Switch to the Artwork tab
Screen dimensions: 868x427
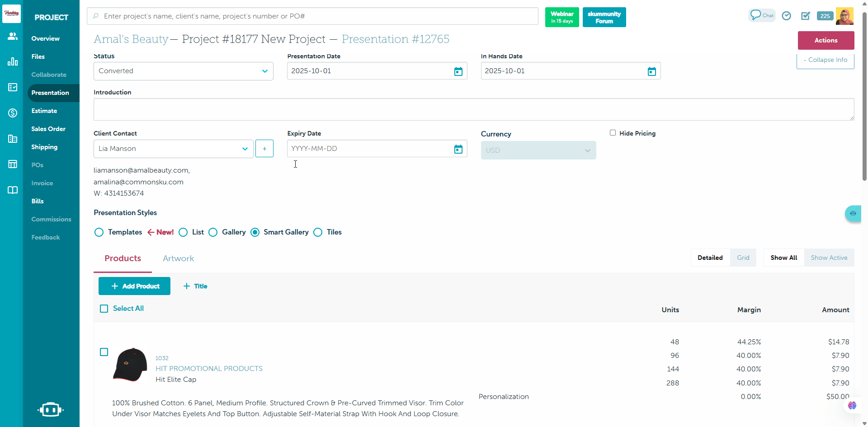click(x=178, y=258)
